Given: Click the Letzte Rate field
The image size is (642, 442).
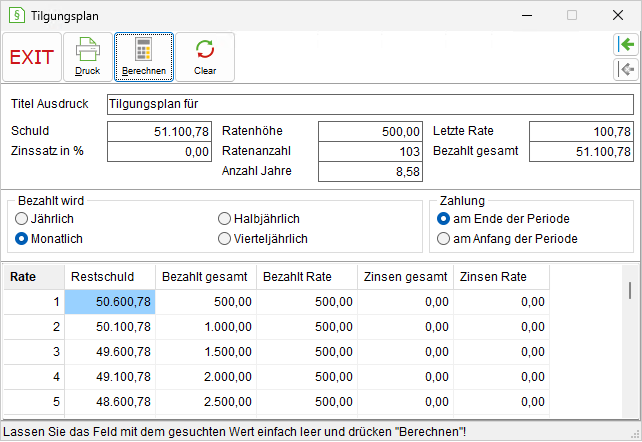Looking at the screenshot, I should tap(581, 131).
